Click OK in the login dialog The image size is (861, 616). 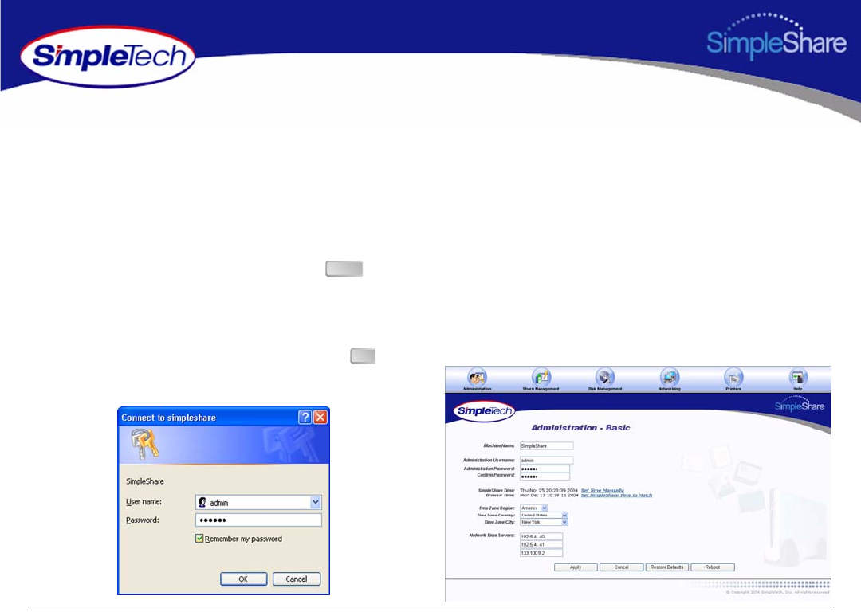click(243, 579)
